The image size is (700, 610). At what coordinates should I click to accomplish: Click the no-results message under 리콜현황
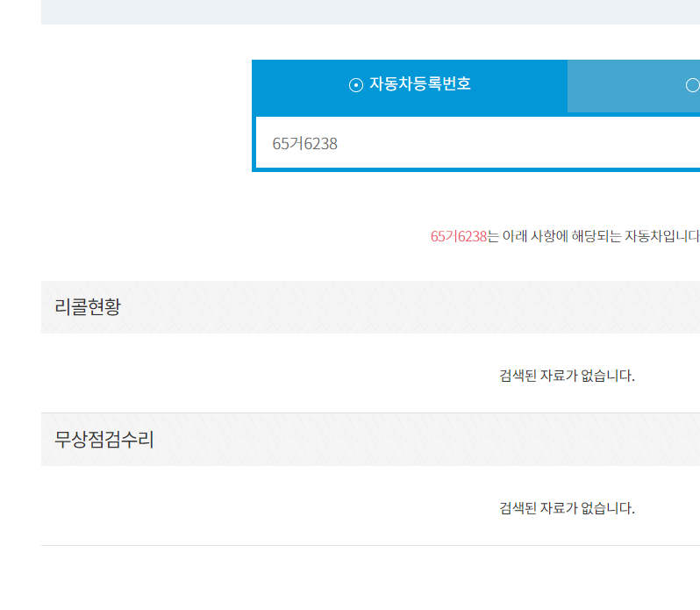567,376
